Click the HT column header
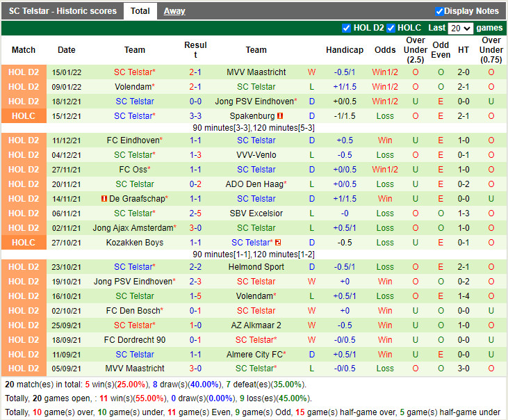Viewport: 508px width, 420px height. click(464, 50)
